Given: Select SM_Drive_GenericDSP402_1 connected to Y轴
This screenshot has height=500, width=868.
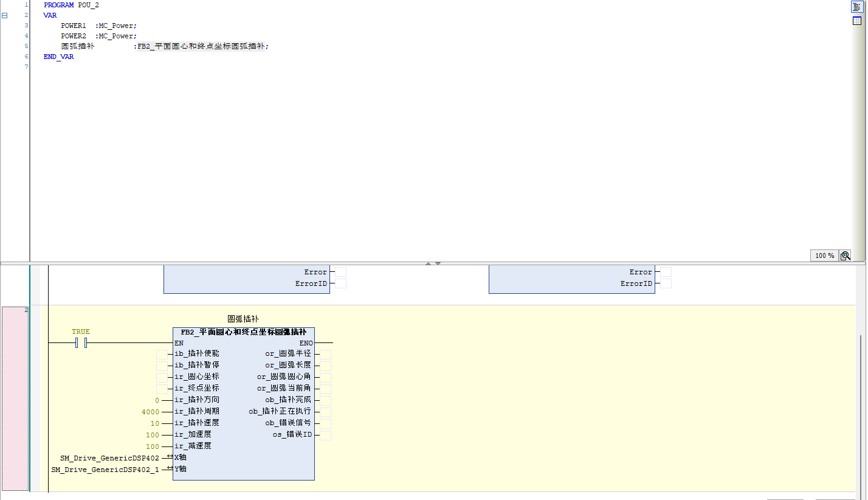Looking at the screenshot, I should click(105, 470).
